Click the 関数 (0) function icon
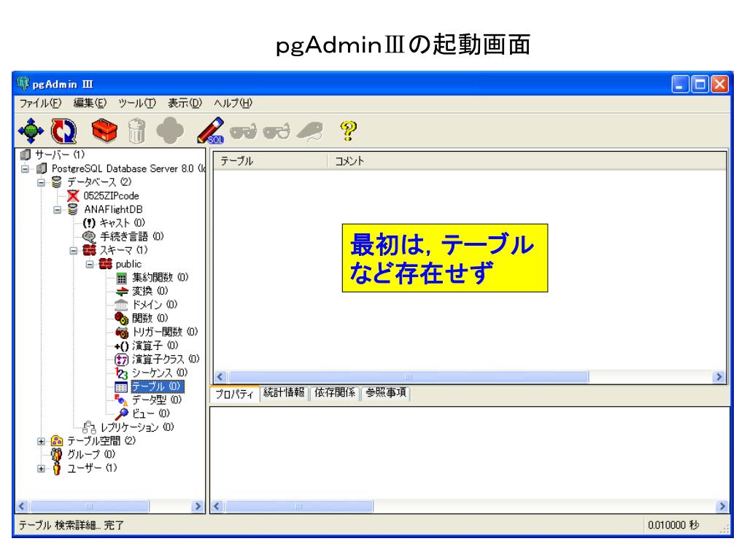 [122, 318]
